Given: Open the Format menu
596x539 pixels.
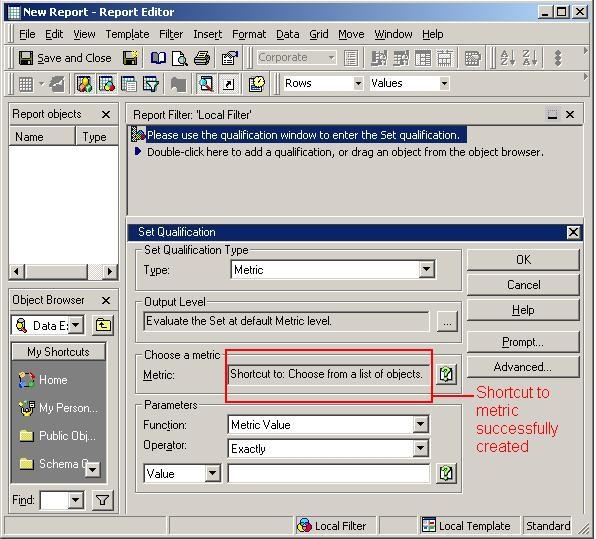Looking at the screenshot, I should 249,34.
